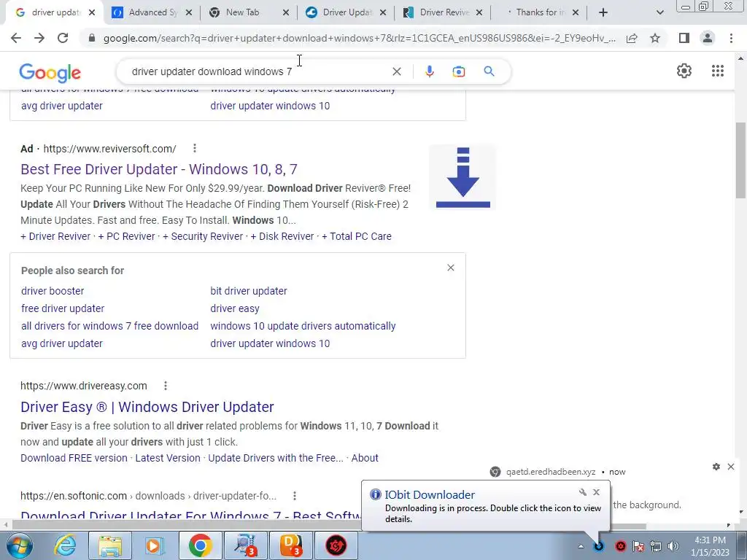The width and height of the screenshot is (747, 560).
Task: Close IObit Downloader balloon
Action: click(597, 492)
